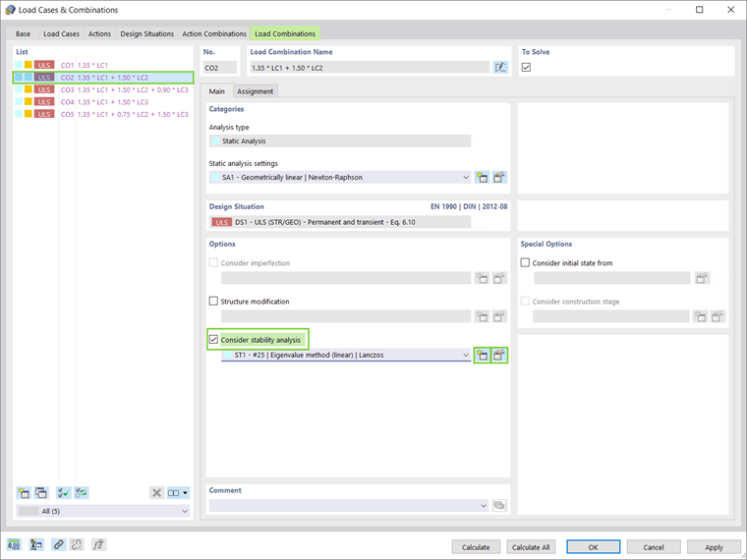Select CO4 1.35*LC1 + 1.50*LC3 row

[x=103, y=102]
